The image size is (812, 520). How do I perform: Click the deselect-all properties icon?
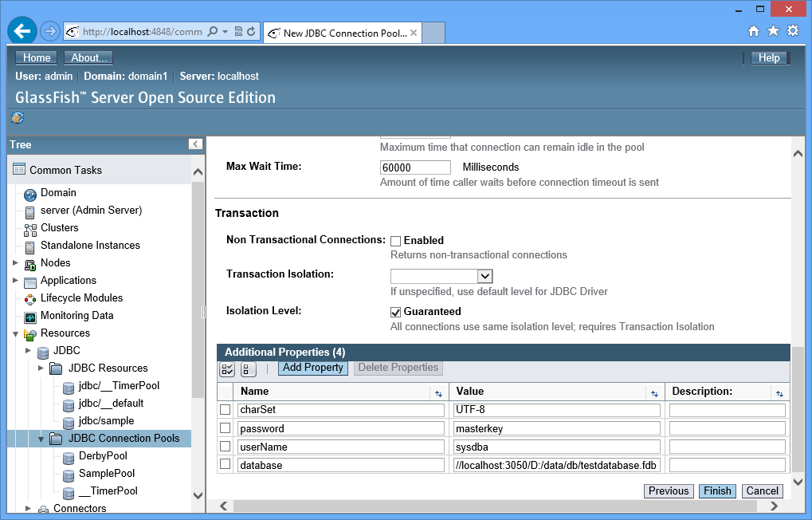click(248, 369)
